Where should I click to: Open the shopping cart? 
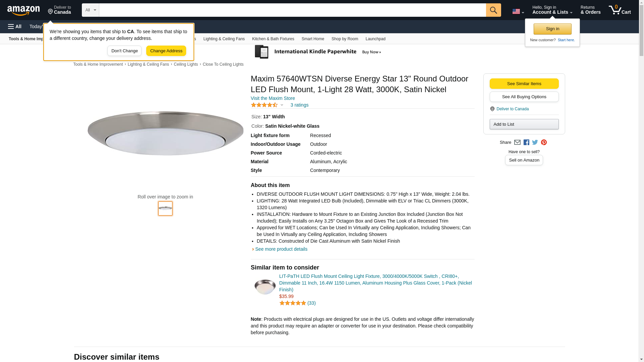pos(620,10)
